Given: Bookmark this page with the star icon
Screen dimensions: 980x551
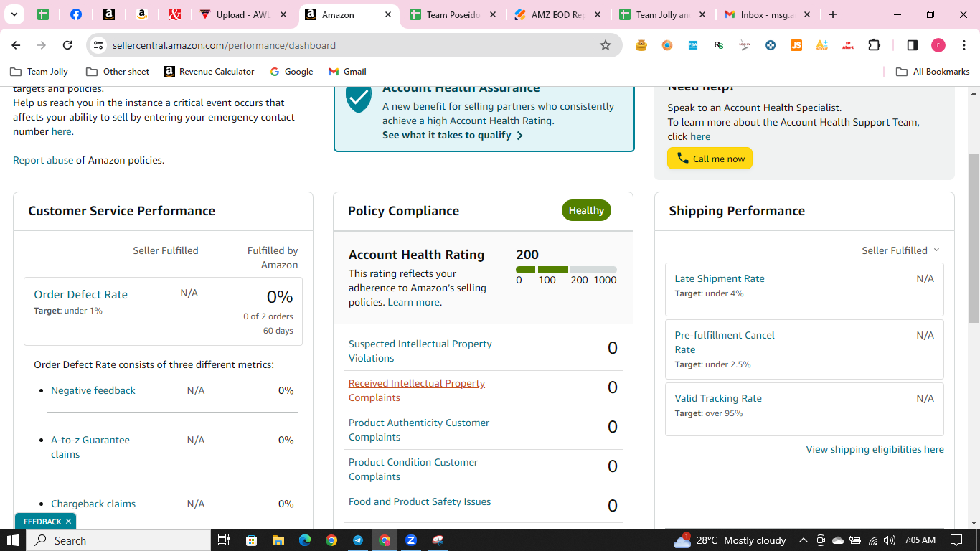Looking at the screenshot, I should pyautogui.click(x=606, y=45).
